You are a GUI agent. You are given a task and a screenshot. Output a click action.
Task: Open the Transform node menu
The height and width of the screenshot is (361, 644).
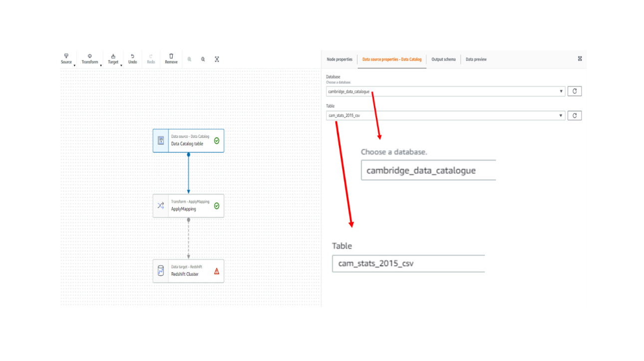90,59
